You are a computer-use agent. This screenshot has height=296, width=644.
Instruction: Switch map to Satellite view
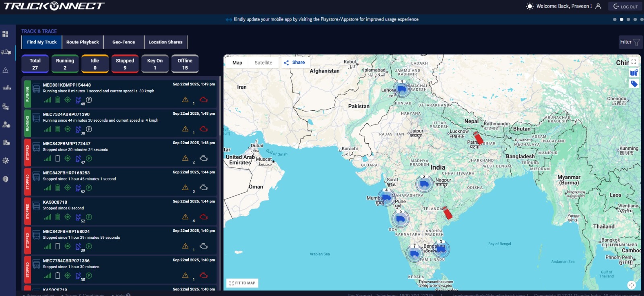(263, 63)
